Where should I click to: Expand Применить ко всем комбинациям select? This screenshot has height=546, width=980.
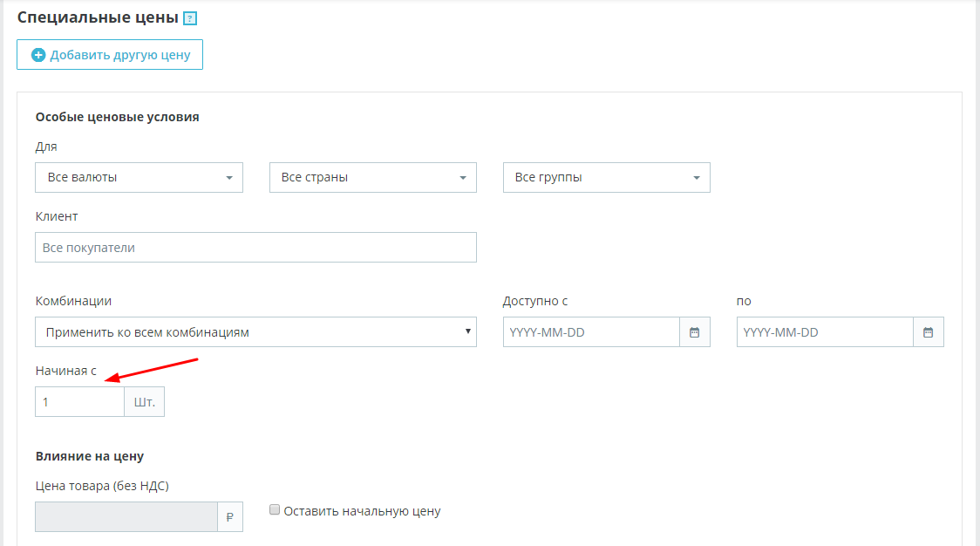[255, 332]
